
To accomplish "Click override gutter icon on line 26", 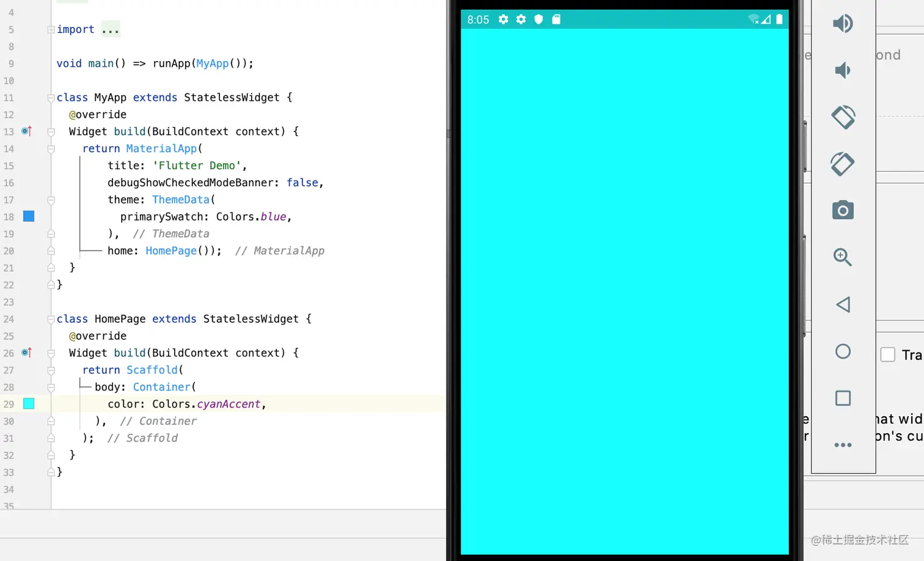I will (26, 353).
